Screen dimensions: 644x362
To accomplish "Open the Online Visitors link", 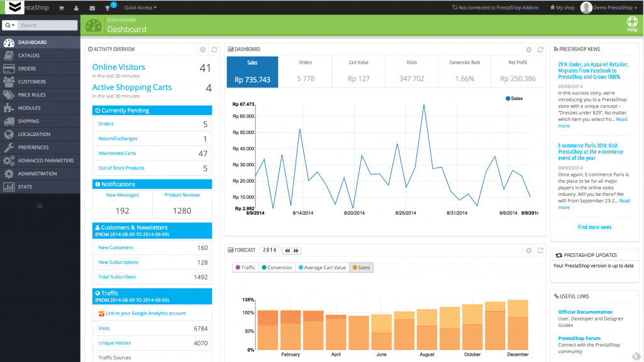I will 118,67.
